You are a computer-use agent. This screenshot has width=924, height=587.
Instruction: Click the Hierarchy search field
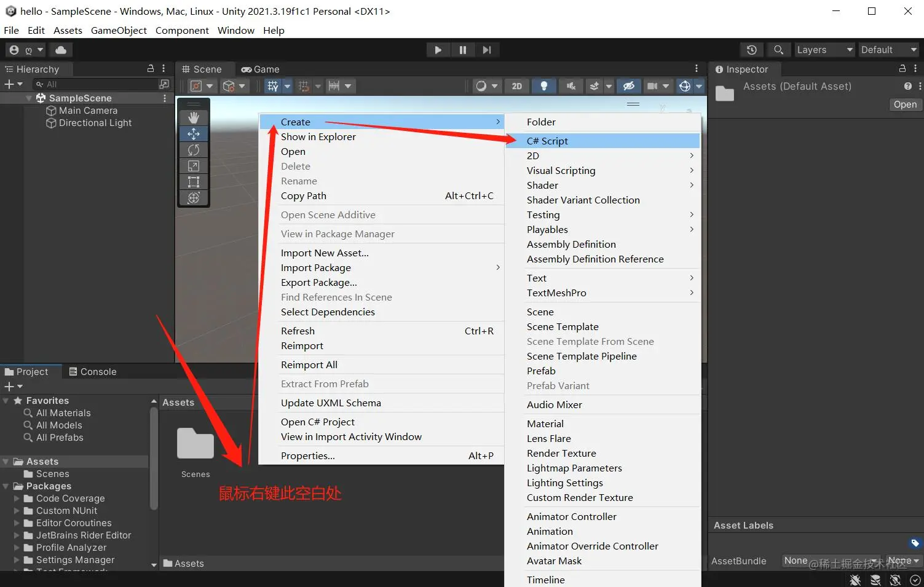coord(95,84)
